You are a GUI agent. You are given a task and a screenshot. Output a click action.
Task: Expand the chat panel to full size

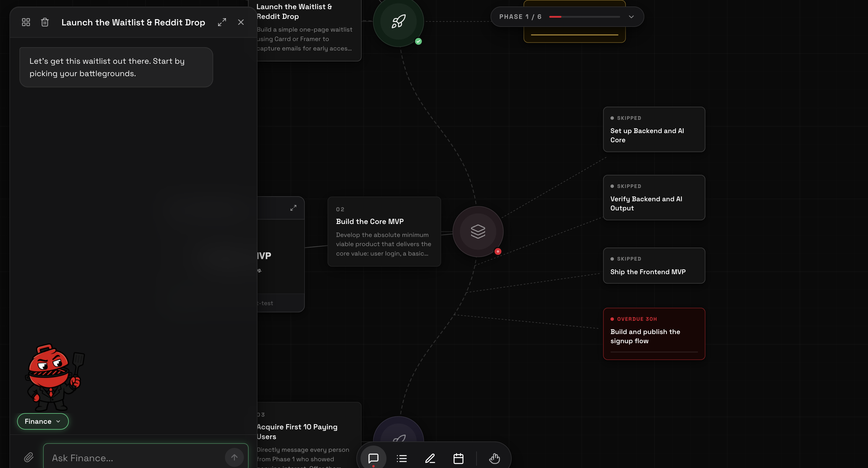(222, 22)
